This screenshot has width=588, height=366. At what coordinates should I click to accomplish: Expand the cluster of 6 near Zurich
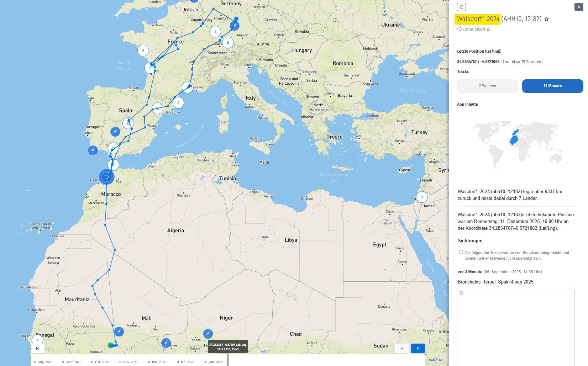point(228,43)
